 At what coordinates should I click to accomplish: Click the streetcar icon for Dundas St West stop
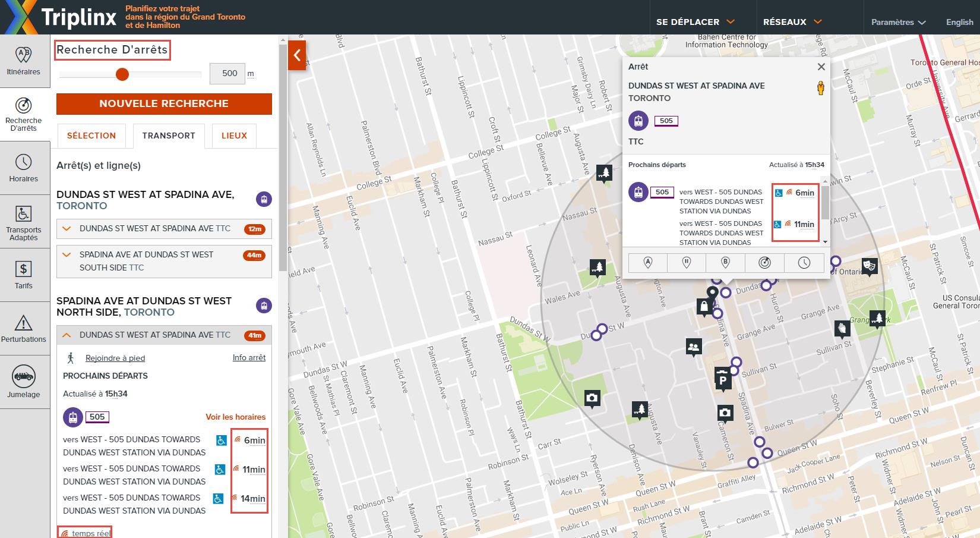pyautogui.click(x=264, y=199)
